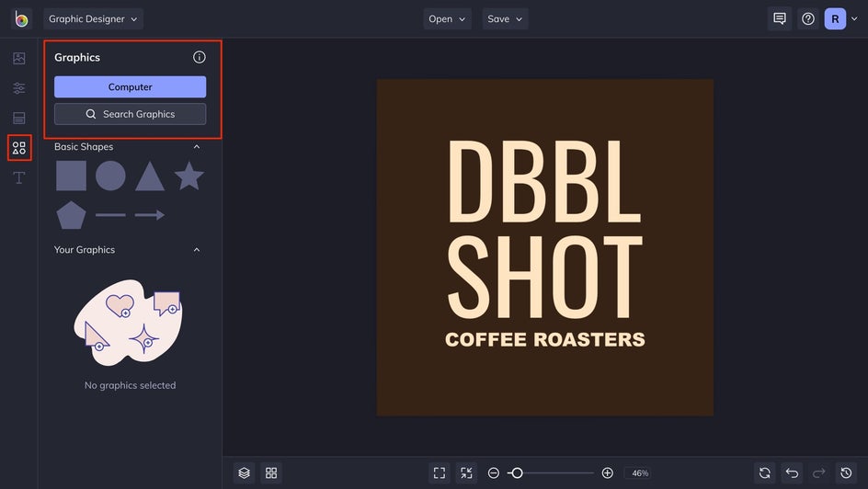868x489 pixels.
Task: Open the feedback chat icon
Action: (780, 18)
